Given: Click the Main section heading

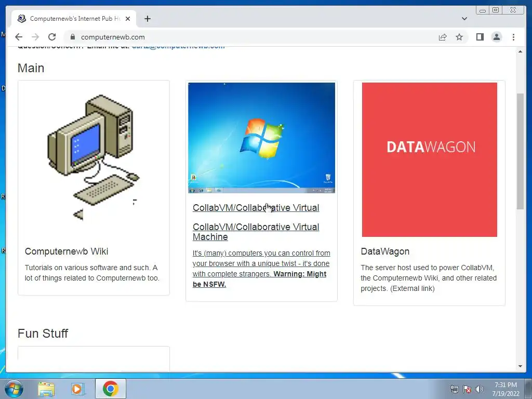Looking at the screenshot, I should [31, 68].
